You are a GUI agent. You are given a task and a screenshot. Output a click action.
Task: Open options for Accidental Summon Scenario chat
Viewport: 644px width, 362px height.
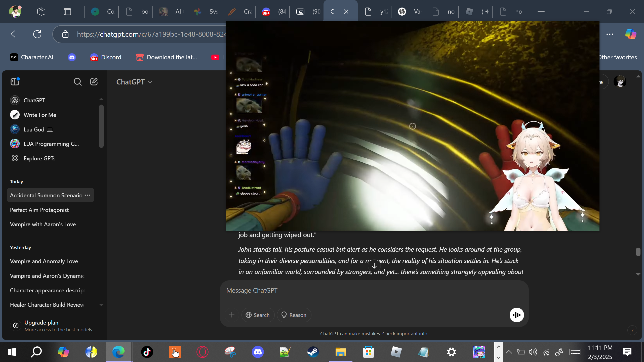coord(87,195)
